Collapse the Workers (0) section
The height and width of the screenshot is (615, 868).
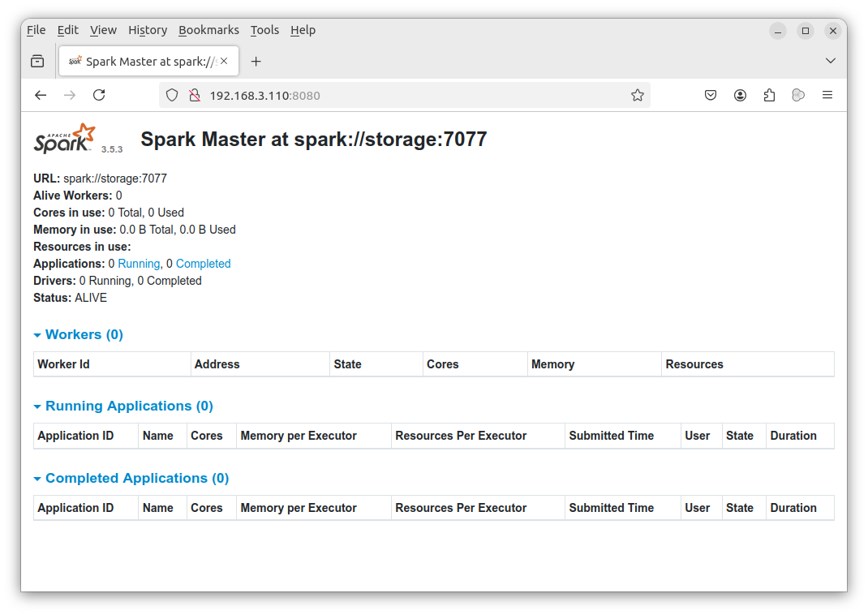(78, 335)
